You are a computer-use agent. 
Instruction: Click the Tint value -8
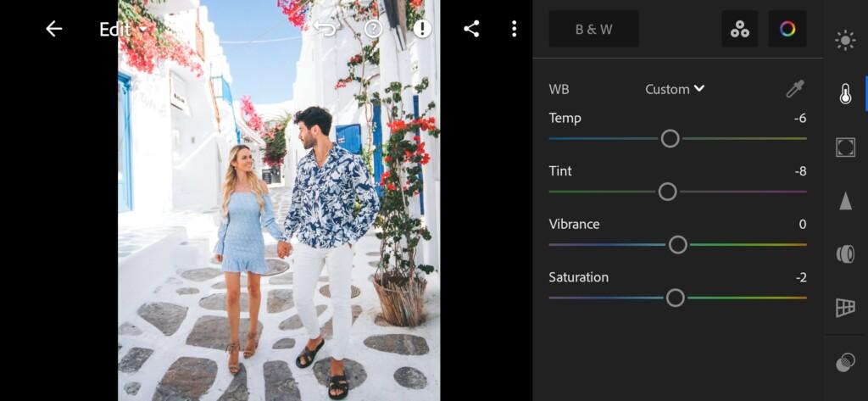[800, 171]
